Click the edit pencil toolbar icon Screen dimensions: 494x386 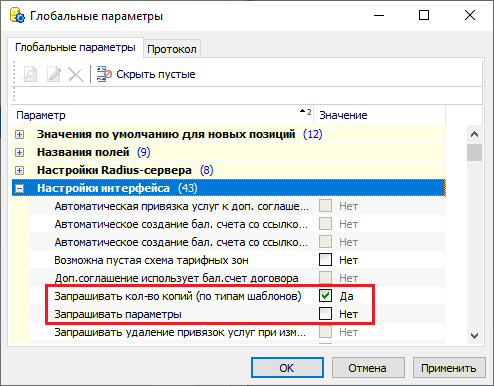pyautogui.click(x=54, y=74)
